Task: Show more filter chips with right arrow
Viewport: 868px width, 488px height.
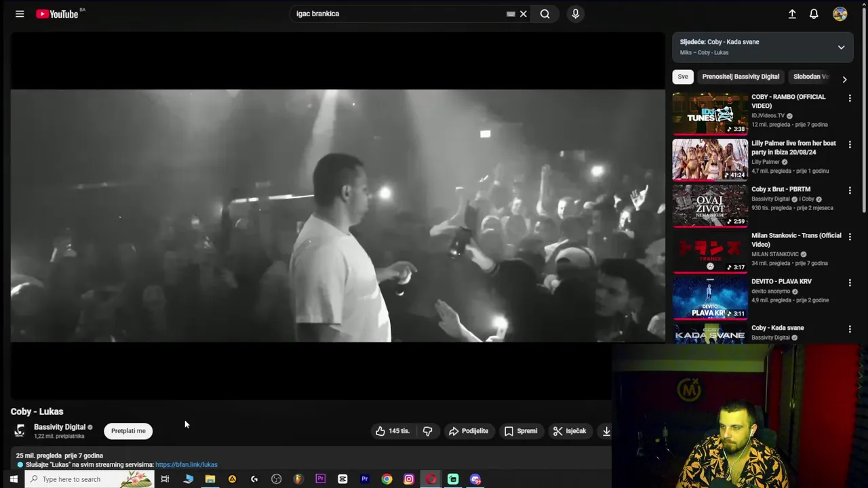Action: tap(844, 79)
